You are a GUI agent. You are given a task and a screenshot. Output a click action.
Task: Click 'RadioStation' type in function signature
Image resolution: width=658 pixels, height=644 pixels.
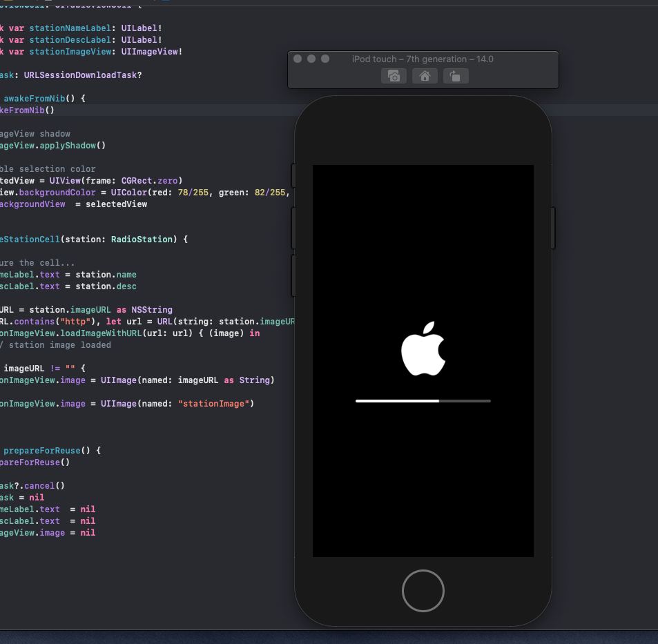tap(142, 240)
